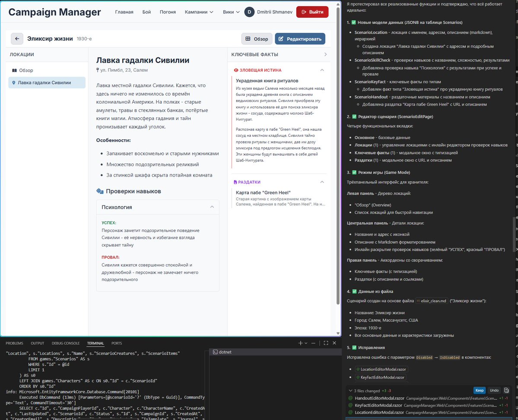Switch to the PROBLEMS tab

pyautogui.click(x=15, y=343)
